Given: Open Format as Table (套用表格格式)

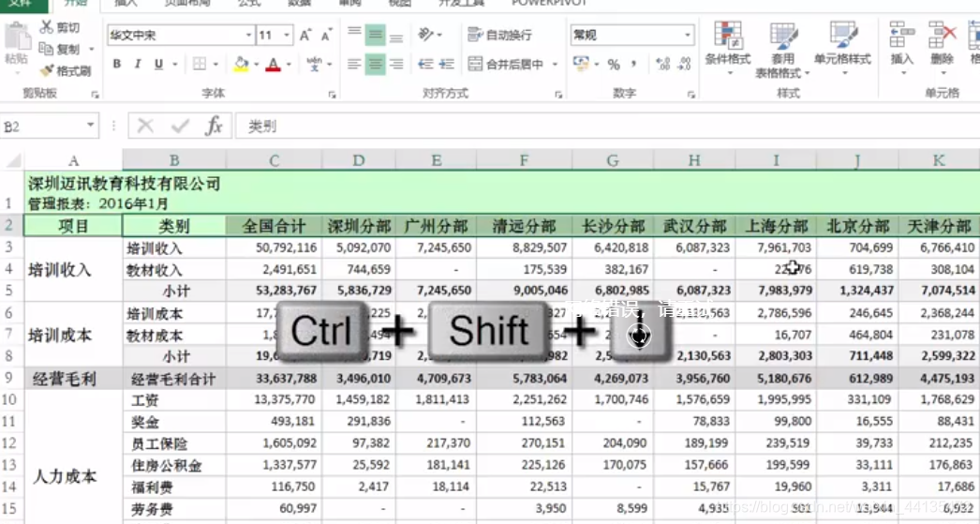Looking at the screenshot, I should pyautogui.click(x=782, y=50).
